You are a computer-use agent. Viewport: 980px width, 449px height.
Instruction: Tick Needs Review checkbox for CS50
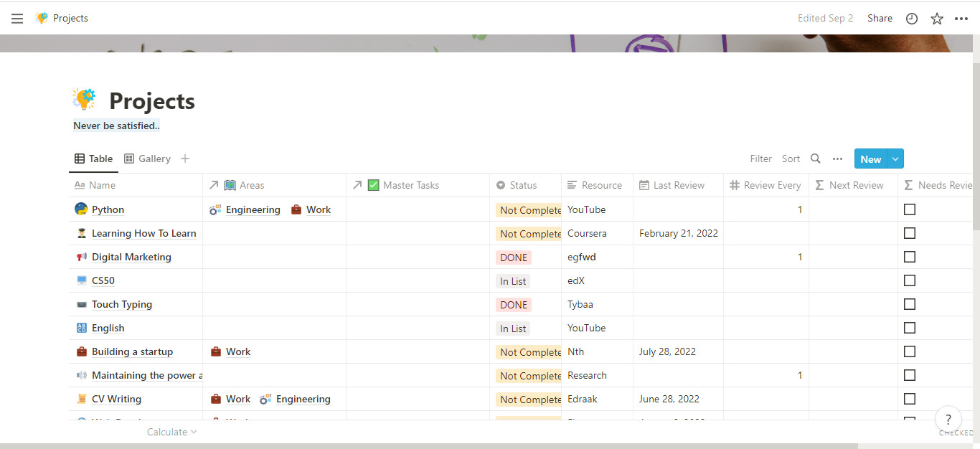point(910,280)
